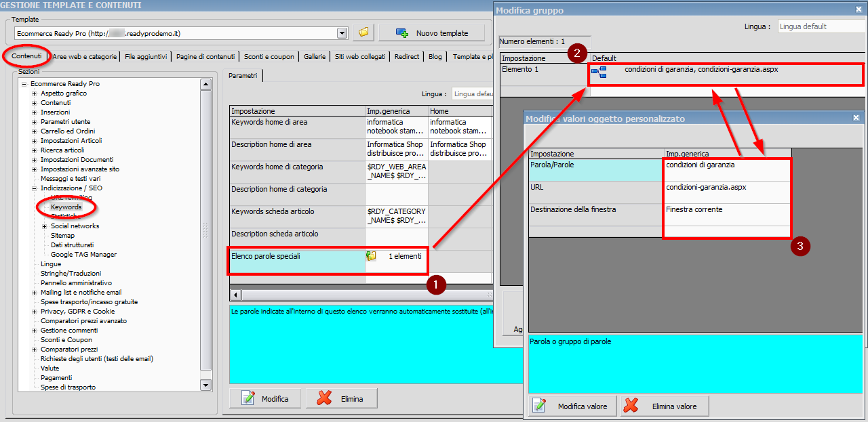868x422 pixels.
Task: Select Google TAG Manager tree item
Action: (83, 255)
